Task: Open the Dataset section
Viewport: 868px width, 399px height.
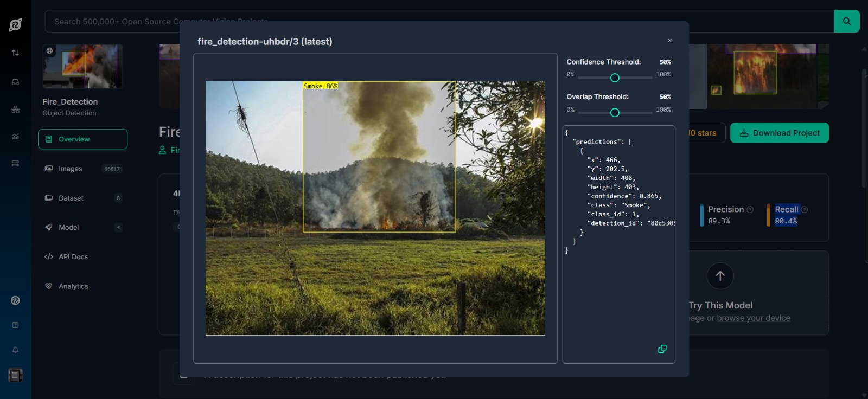Action: (82, 198)
